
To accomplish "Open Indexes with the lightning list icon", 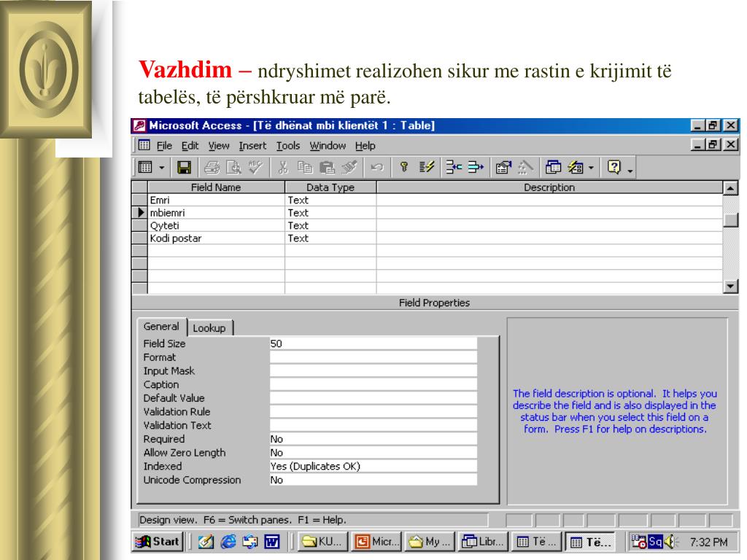I will click(426, 168).
